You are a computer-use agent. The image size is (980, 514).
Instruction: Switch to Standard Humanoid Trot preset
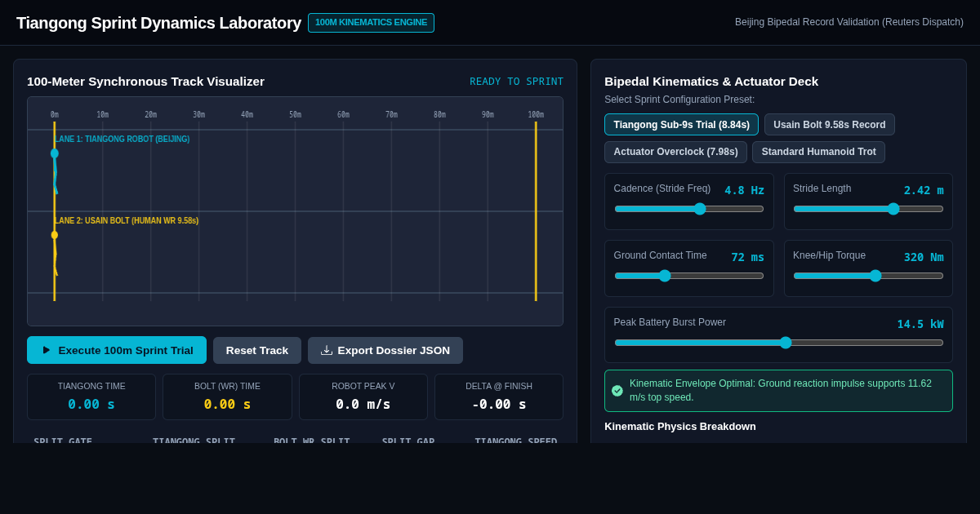coord(818,152)
